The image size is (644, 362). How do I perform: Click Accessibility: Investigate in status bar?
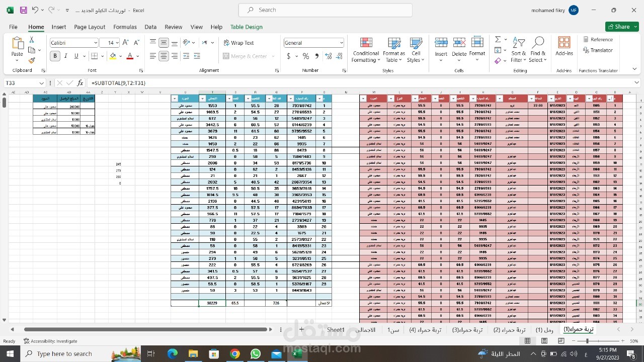[50, 341]
